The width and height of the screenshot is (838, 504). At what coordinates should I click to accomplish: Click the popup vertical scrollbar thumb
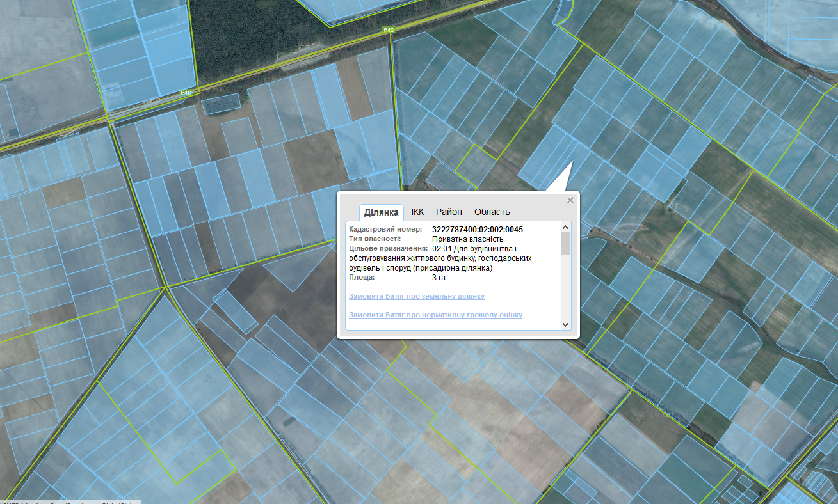[565, 244]
